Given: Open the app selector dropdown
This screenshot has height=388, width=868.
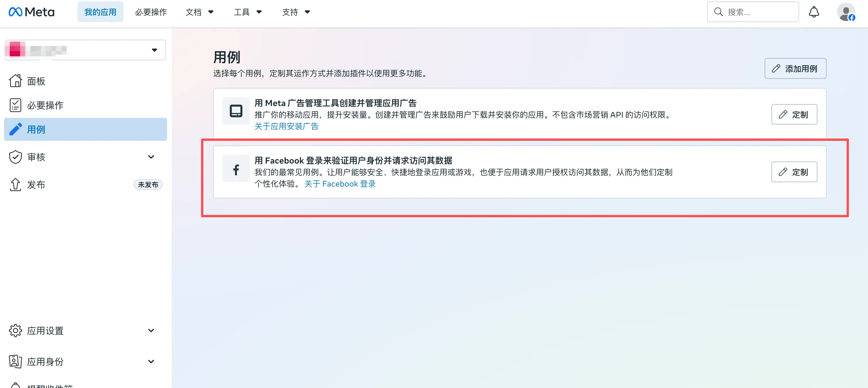Looking at the screenshot, I should coord(86,50).
